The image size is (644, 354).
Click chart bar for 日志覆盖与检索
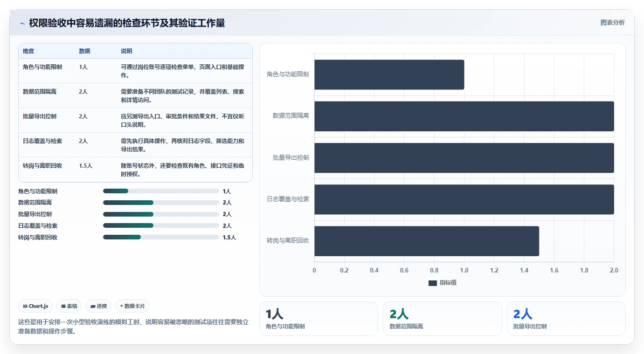pos(464,199)
